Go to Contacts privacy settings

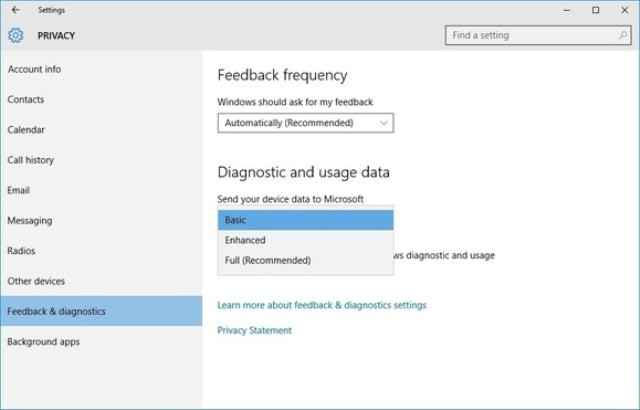(26, 100)
